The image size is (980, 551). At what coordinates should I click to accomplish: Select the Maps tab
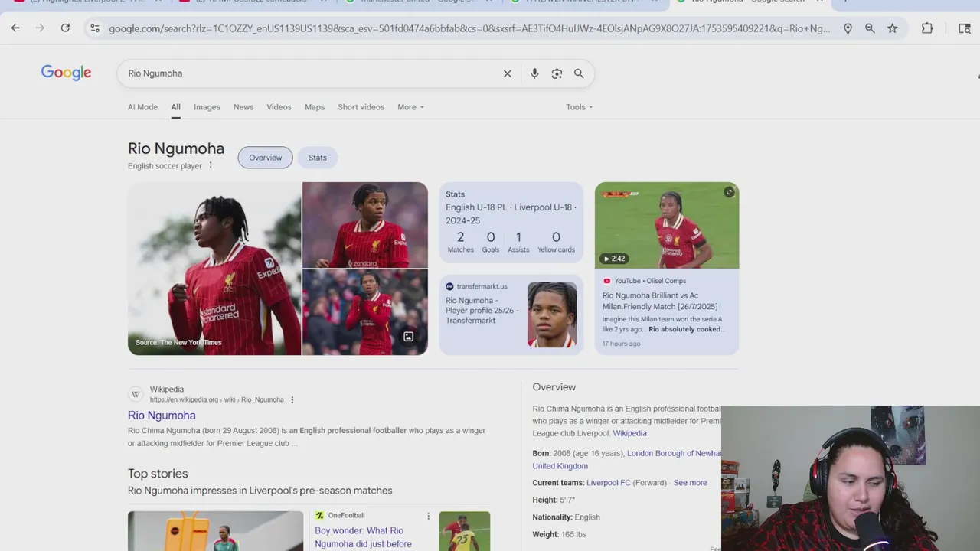coord(315,107)
